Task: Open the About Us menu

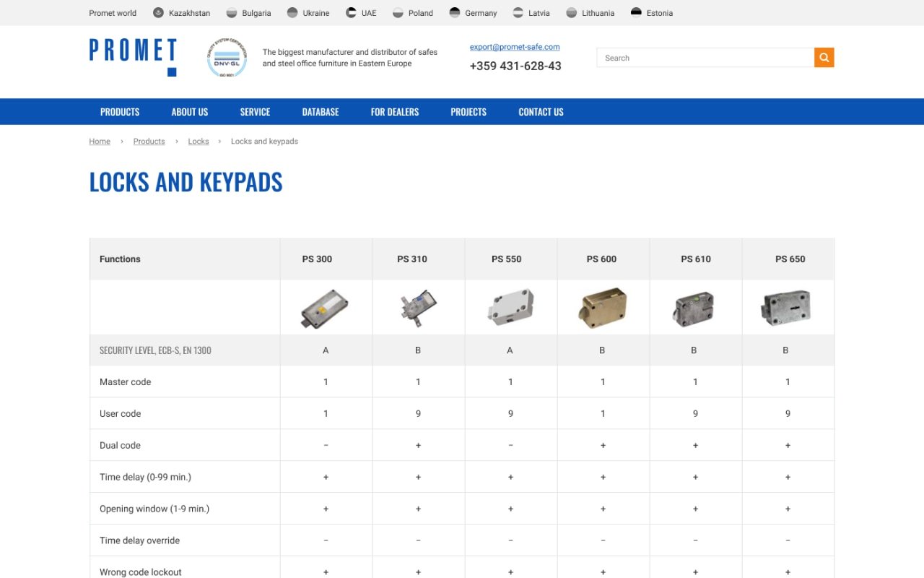Action: point(190,112)
